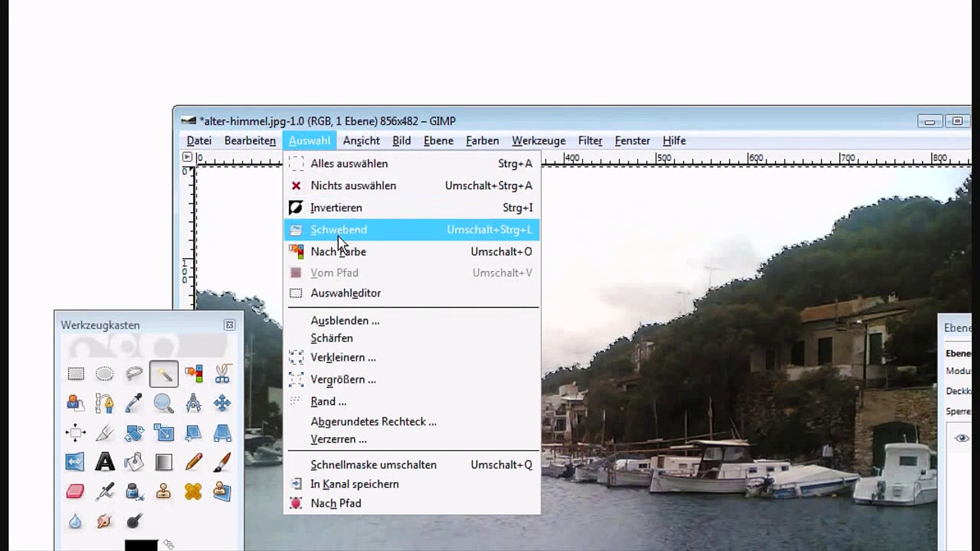Choose 'Invertieren' selection entry
This screenshot has height=551, width=980.
pyautogui.click(x=336, y=208)
